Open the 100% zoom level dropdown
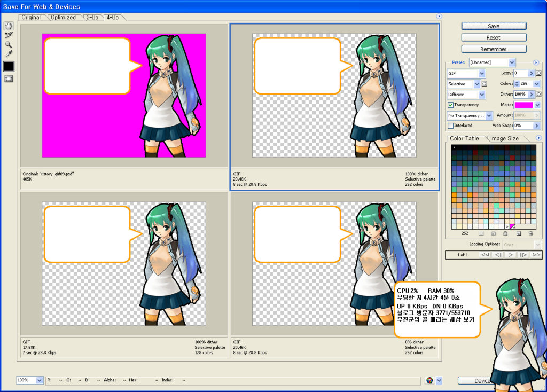The height and width of the screenshot is (392, 547). (x=30, y=380)
